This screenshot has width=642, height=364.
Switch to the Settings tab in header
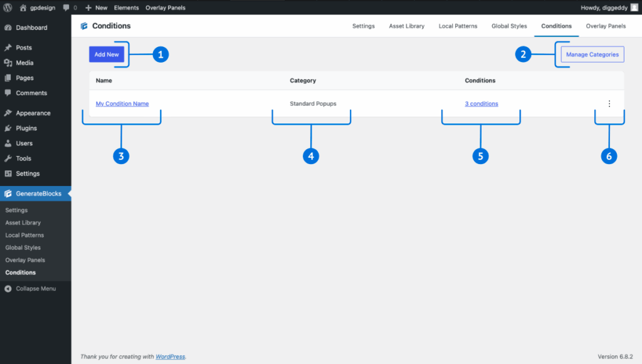coord(363,26)
